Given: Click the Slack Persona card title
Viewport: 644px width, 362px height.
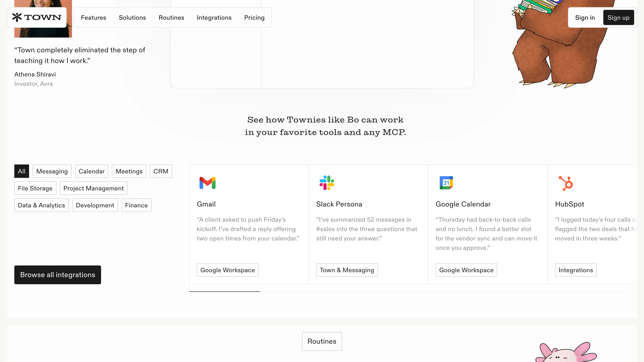Looking at the screenshot, I should click(339, 204).
